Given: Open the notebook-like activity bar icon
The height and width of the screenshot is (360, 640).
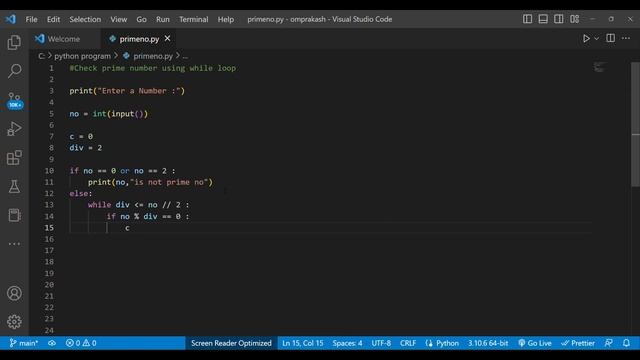Looking at the screenshot, I should coord(14,215).
